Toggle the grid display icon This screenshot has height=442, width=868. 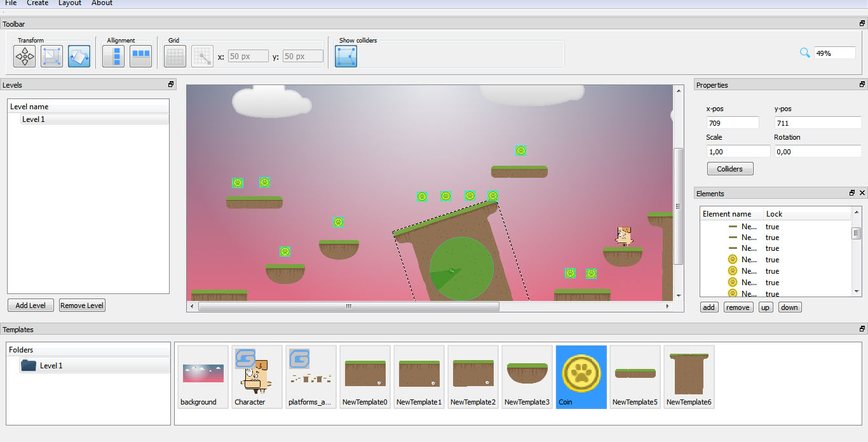coord(175,57)
